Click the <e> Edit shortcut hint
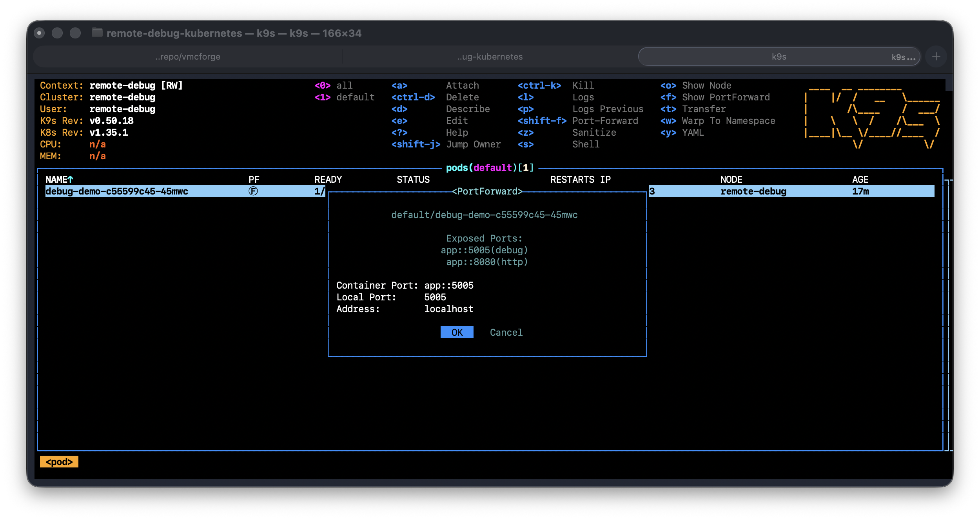 pyautogui.click(x=430, y=120)
